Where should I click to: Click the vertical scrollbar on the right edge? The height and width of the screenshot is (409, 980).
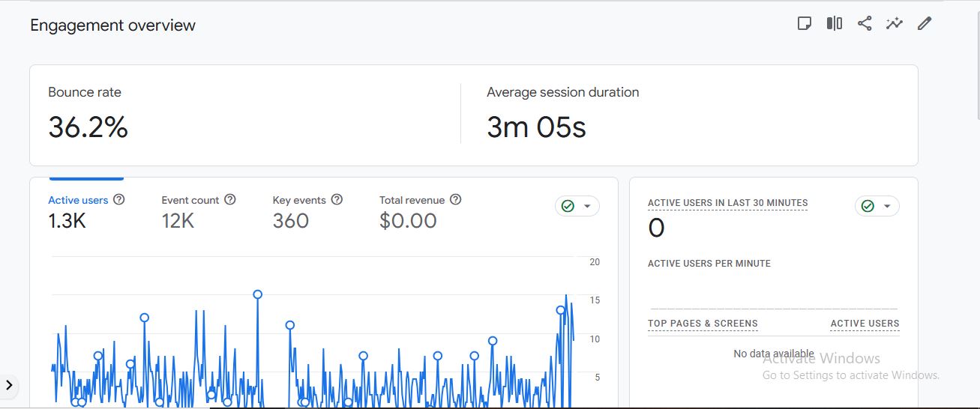click(976, 60)
